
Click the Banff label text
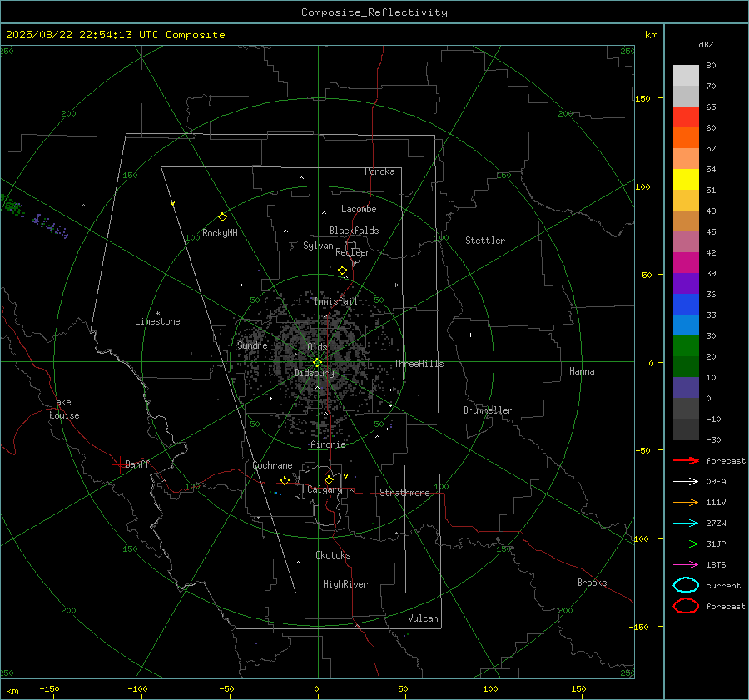click(137, 464)
